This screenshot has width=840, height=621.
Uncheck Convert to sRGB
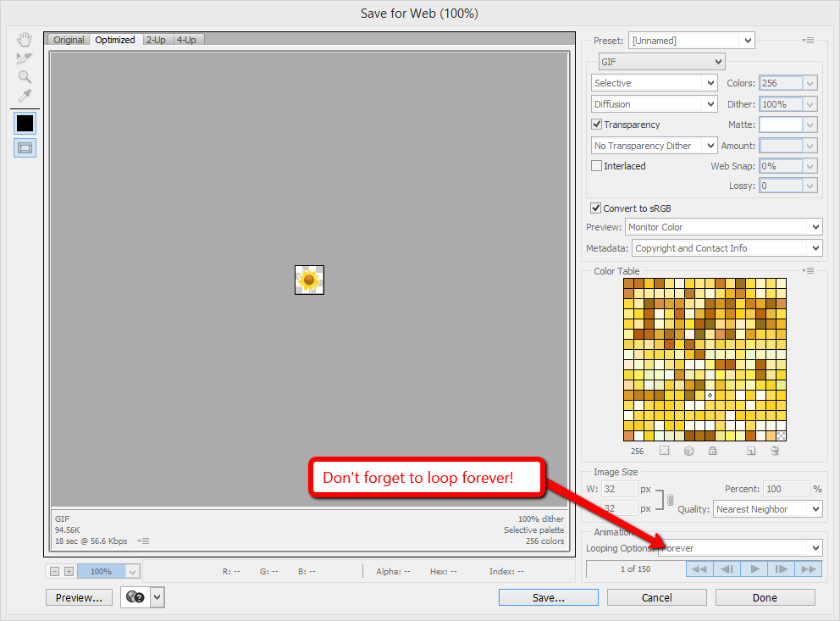coord(596,208)
